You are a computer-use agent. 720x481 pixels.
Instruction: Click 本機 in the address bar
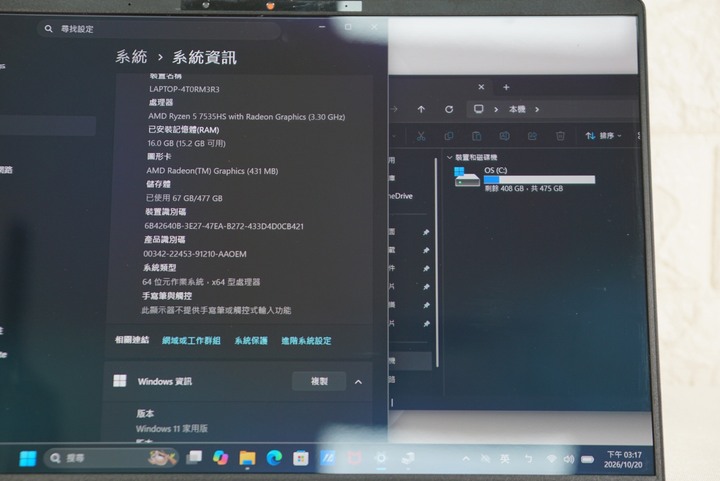click(517, 109)
